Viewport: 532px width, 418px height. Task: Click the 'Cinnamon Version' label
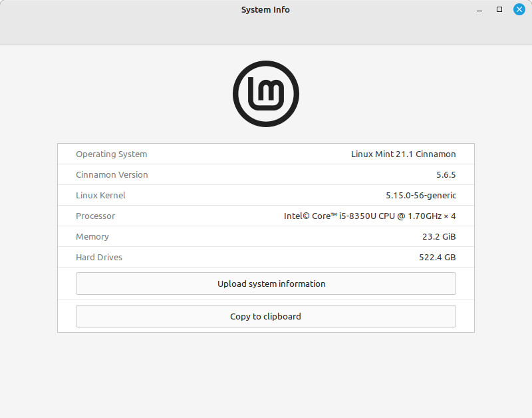(x=112, y=175)
